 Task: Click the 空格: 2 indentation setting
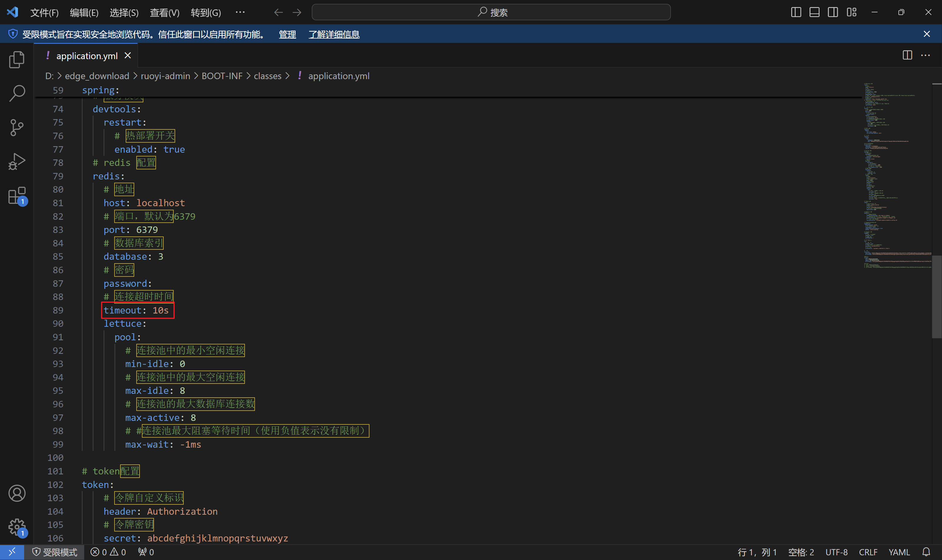point(801,552)
